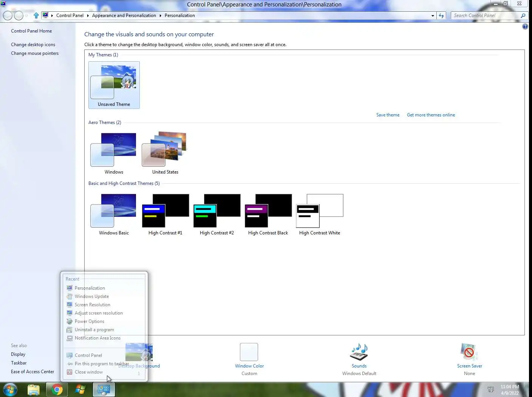This screenshot has width=532, height=397.
Task: Click the Save theme link
Action: tap(388, 115)
